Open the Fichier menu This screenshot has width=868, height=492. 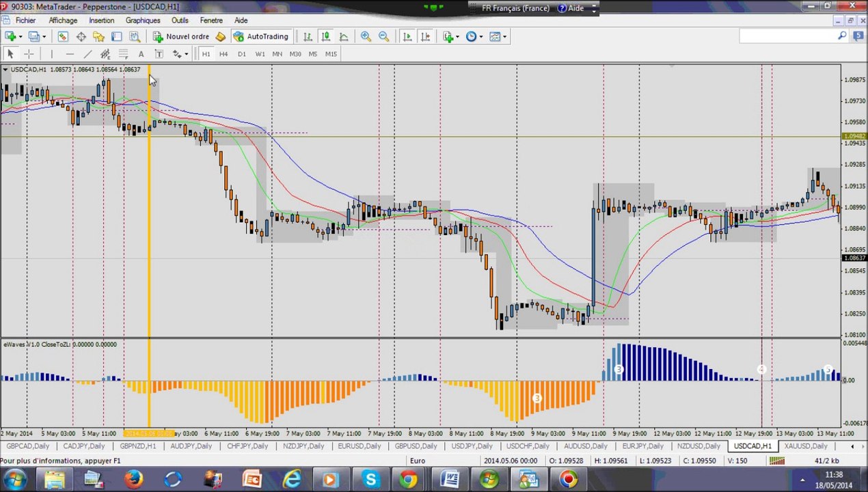(x=25, y=20)
